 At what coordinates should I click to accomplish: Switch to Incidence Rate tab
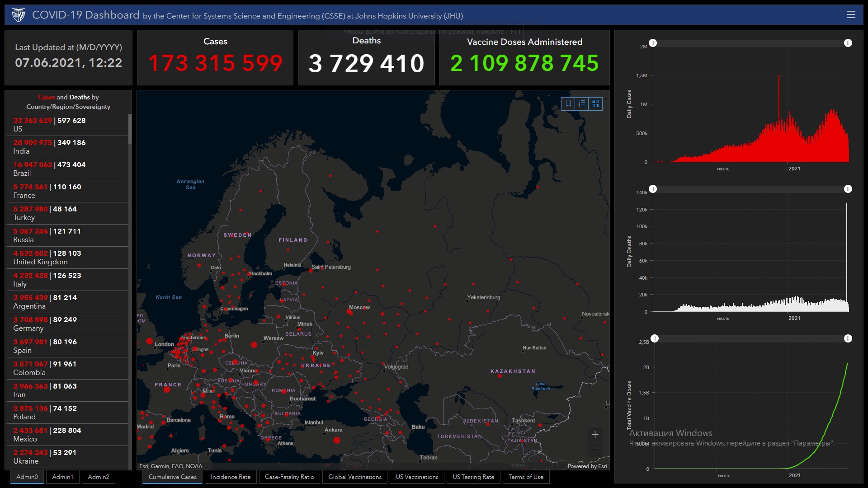click(x=231, y=477)
